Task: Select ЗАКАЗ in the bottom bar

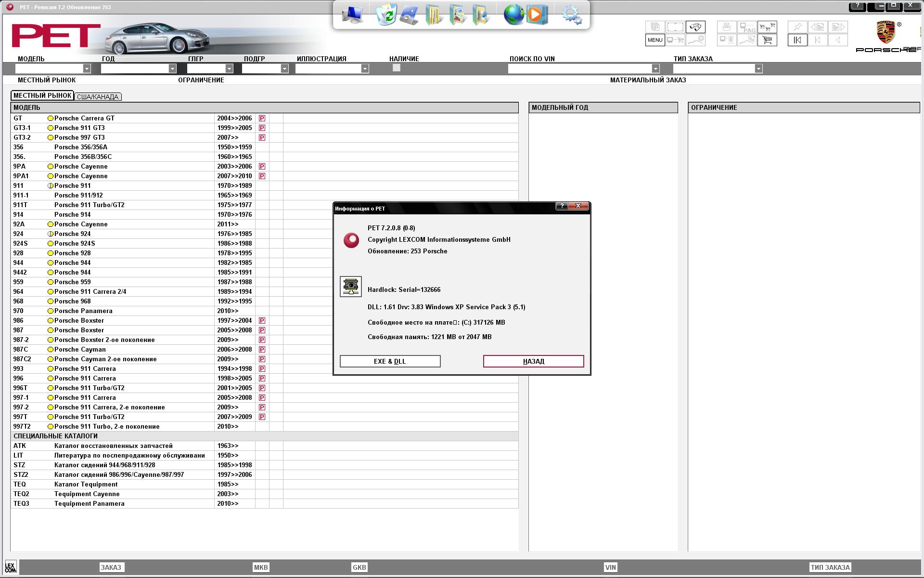Action: (x=111, y=567)
